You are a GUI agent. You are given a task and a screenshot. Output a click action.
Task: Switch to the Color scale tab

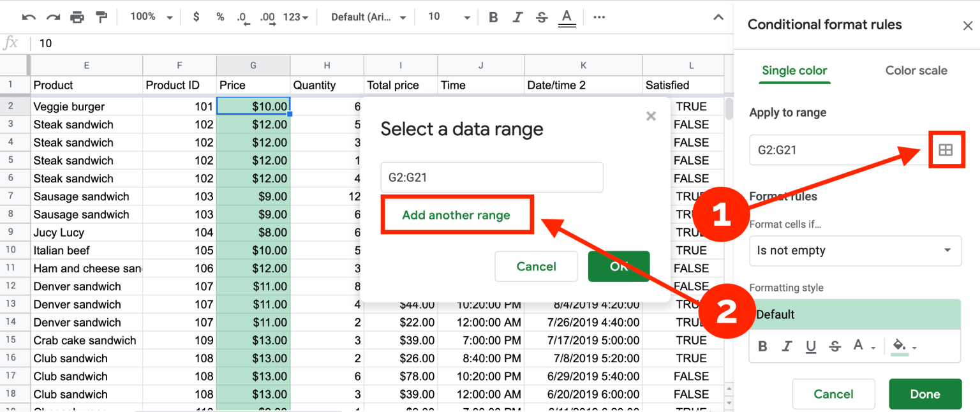[916, 71]
